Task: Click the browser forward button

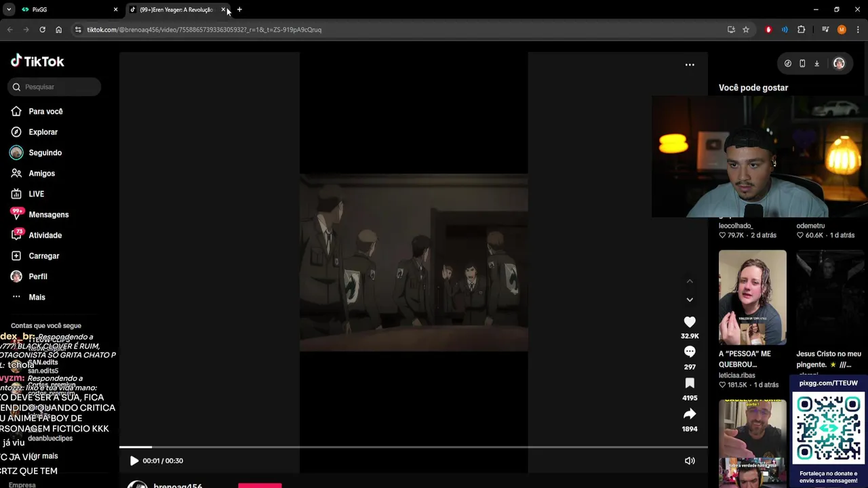Action: pyautogui.click(x=26, y=30)
